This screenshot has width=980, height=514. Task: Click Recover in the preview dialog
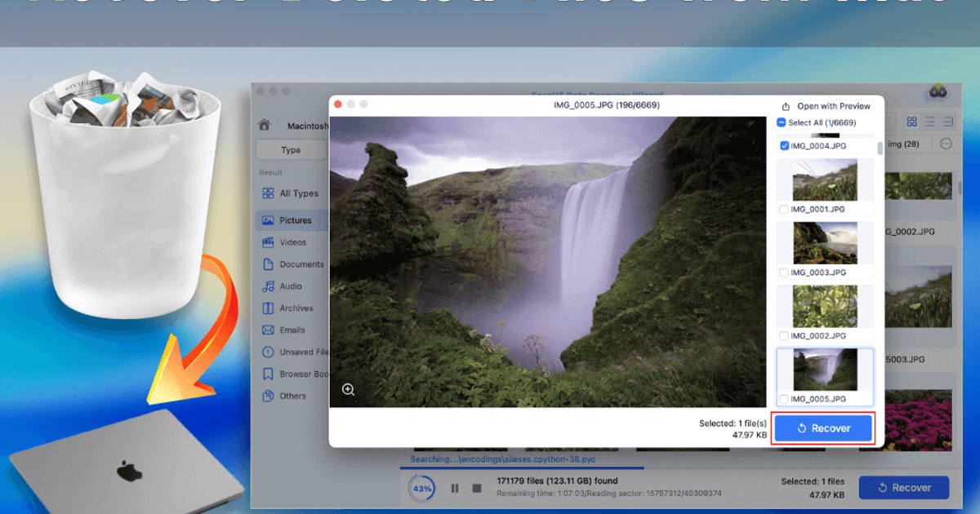click(x=823, y=428)
